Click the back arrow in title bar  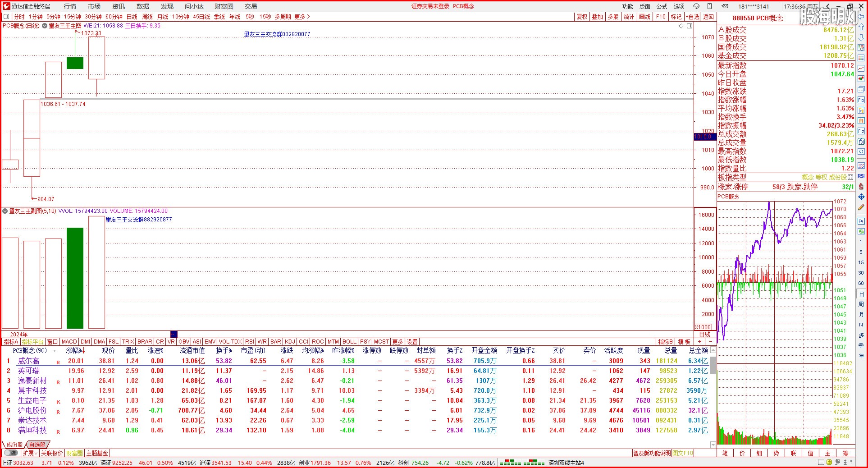(x=828, y=6)
